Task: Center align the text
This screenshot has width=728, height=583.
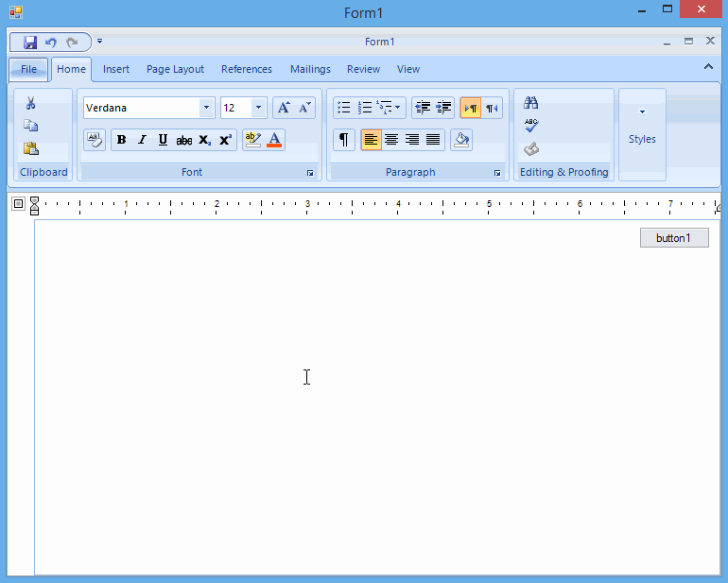Action: pyautogui.click(x=391, y=140)
